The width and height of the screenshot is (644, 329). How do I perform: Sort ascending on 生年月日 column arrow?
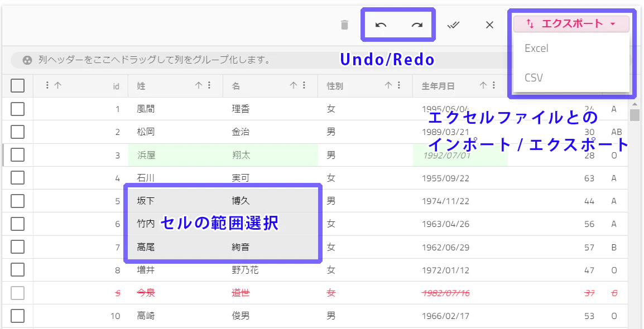pyautogui.click(x=483, y=85)
